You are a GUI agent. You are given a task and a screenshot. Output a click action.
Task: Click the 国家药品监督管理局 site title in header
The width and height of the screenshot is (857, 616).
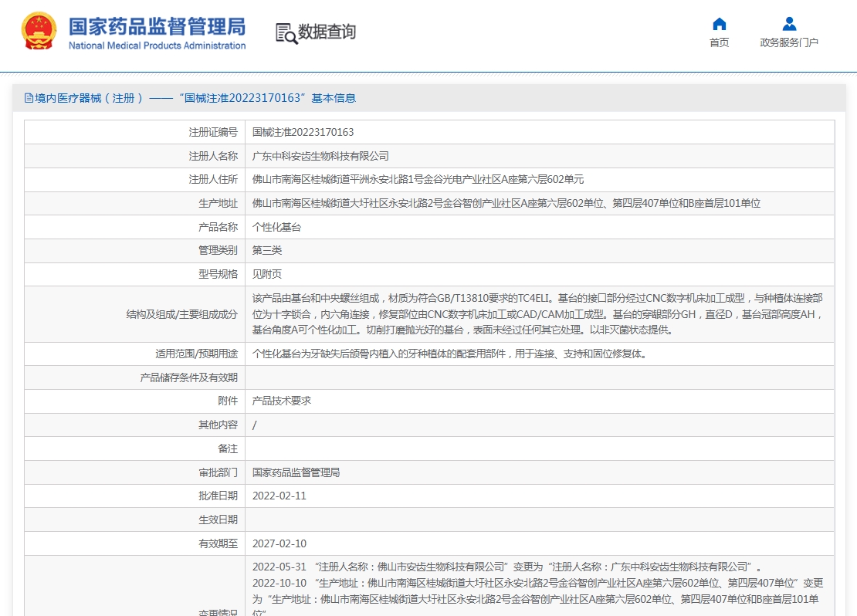(x=157, y=26)
